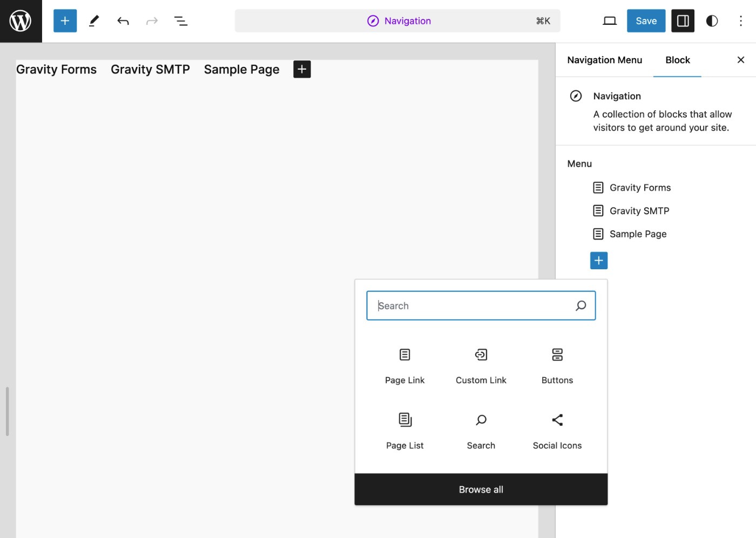The height and width of the screenshot is (538, 756).
Task: Select the Gravity SMTP canvas menu item
Action: tap(150, 70)
